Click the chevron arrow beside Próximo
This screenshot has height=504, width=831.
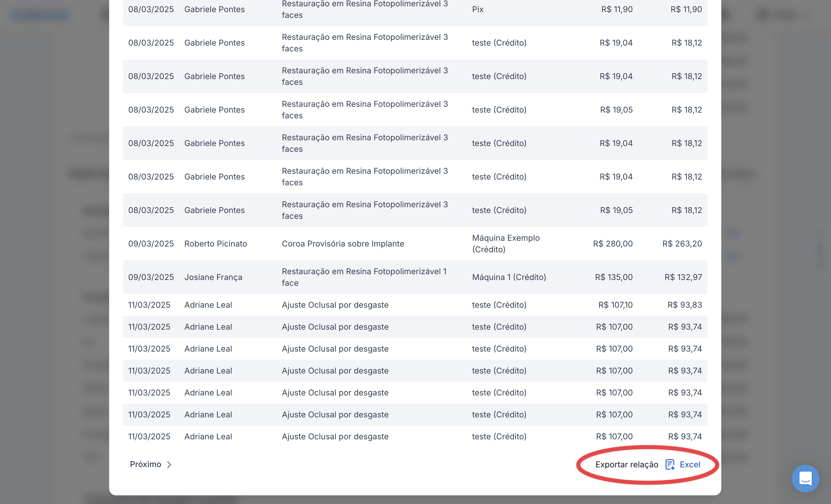click(x=169, y=464)
